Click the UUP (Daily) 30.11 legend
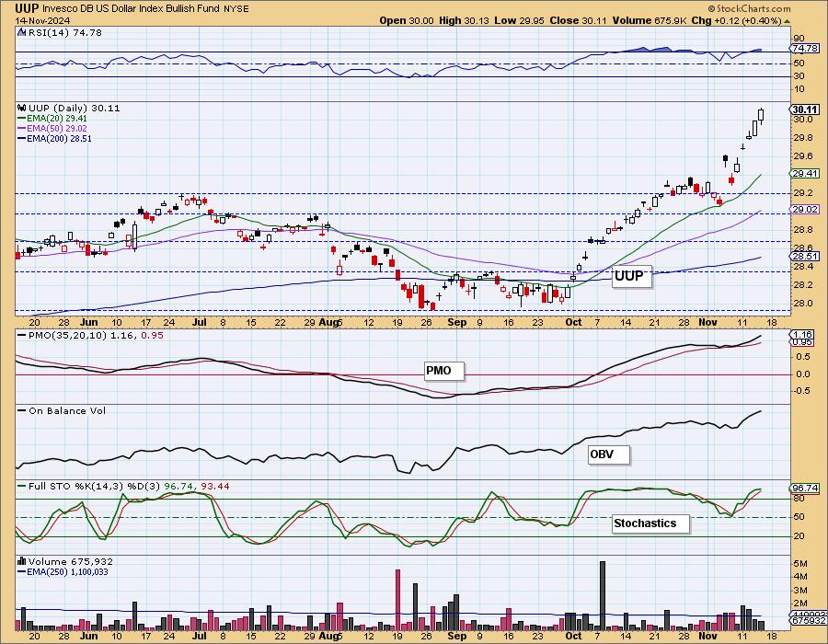Viewport: 828px width, 644px height. (x=74, y=109)
